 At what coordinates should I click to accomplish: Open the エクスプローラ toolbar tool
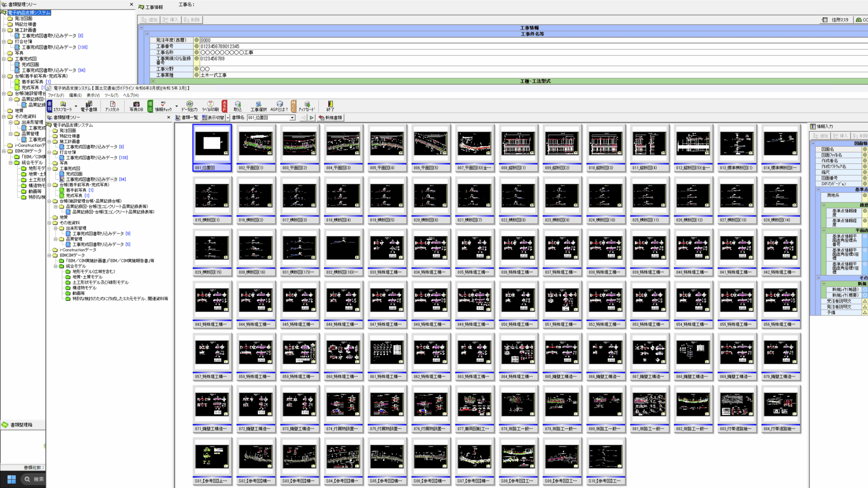63,106
